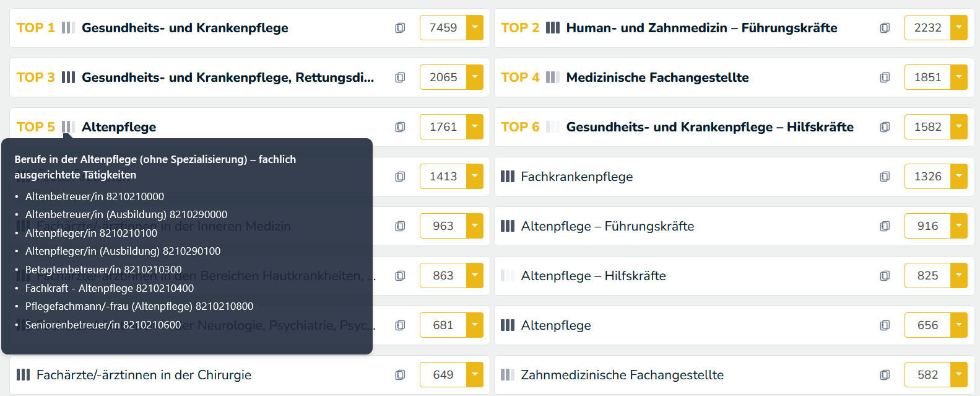Screen dimensions: 980x396
Task: Click the Altenpflege – Führungskräfte label
Action: pos(607,226)
